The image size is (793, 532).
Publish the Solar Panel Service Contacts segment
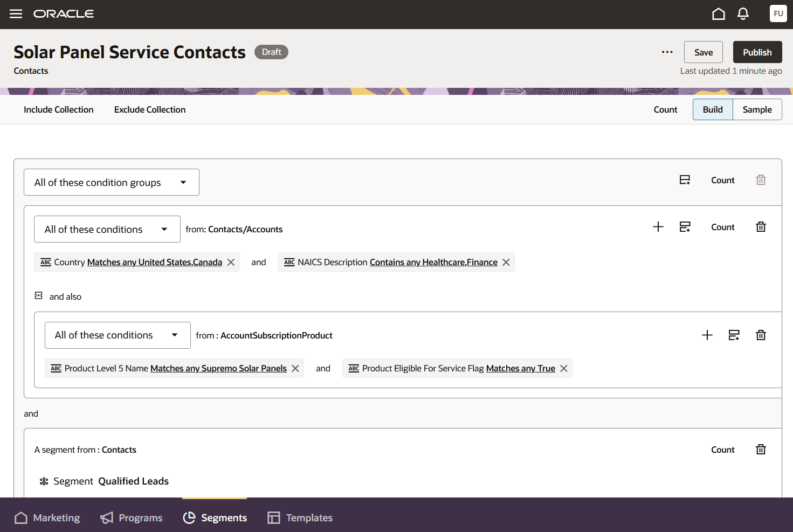pyautogui.click(x=757, y=52)
